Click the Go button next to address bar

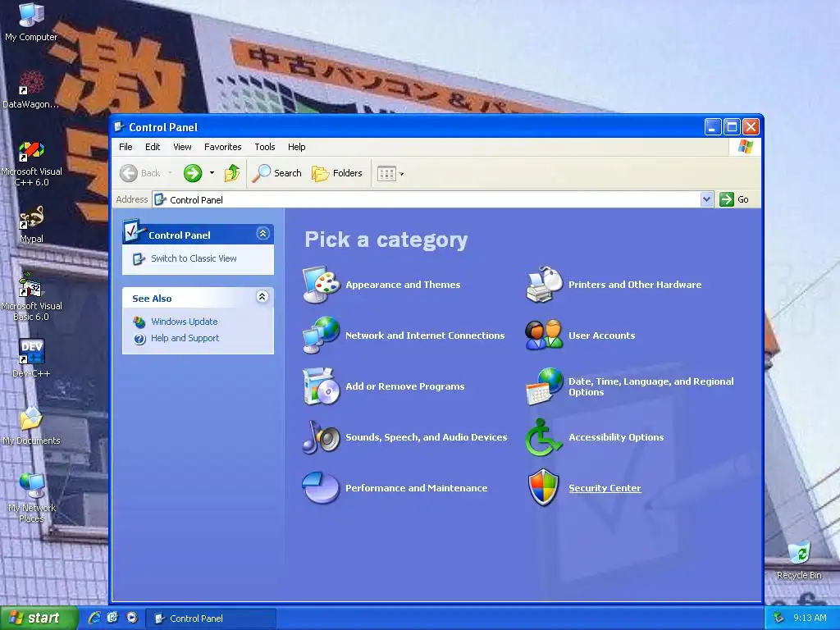734,199
